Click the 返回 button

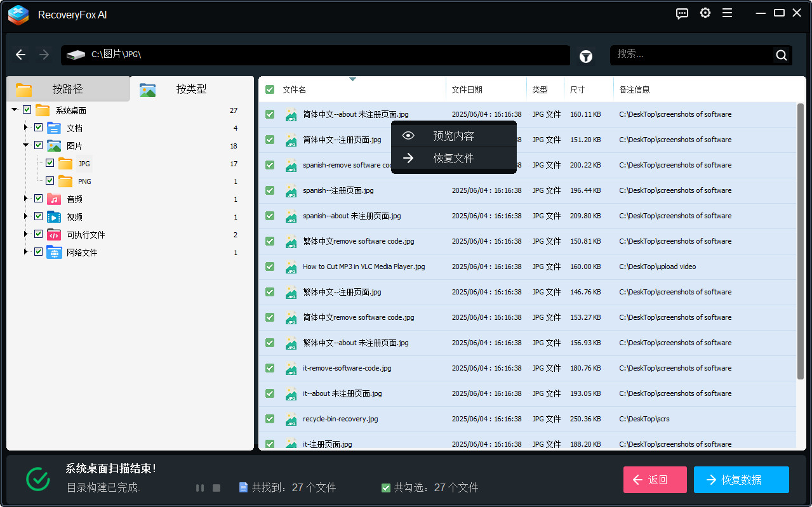point(655,480)
